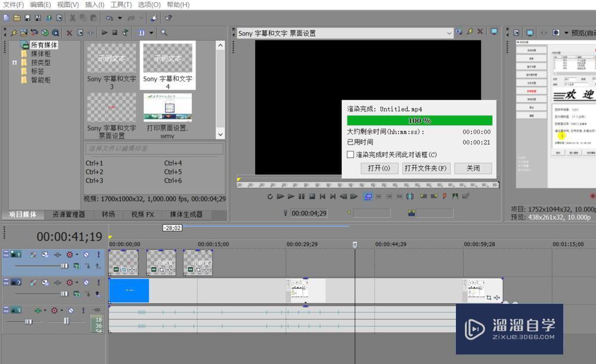Mute audio track 3

71,310
